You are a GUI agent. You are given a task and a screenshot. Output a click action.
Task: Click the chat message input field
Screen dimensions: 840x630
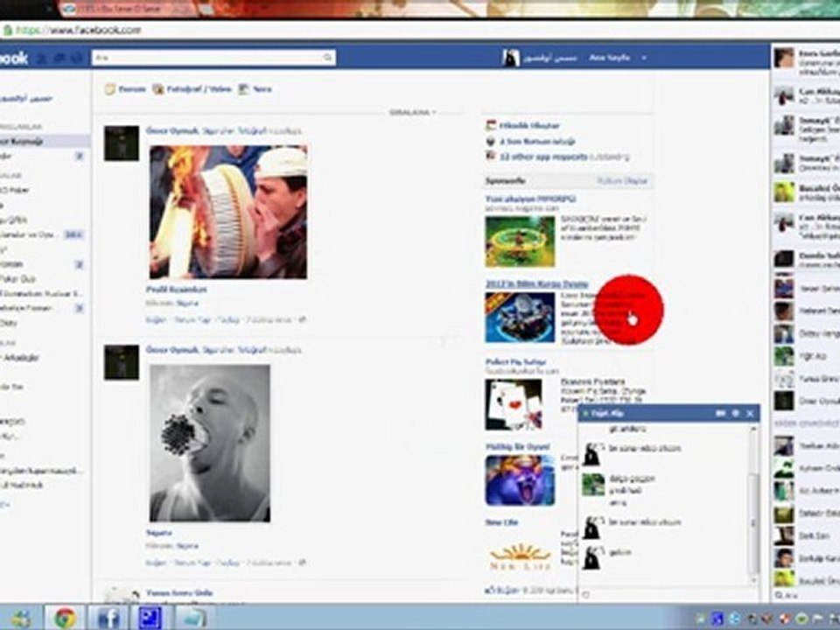coord(668,594)
